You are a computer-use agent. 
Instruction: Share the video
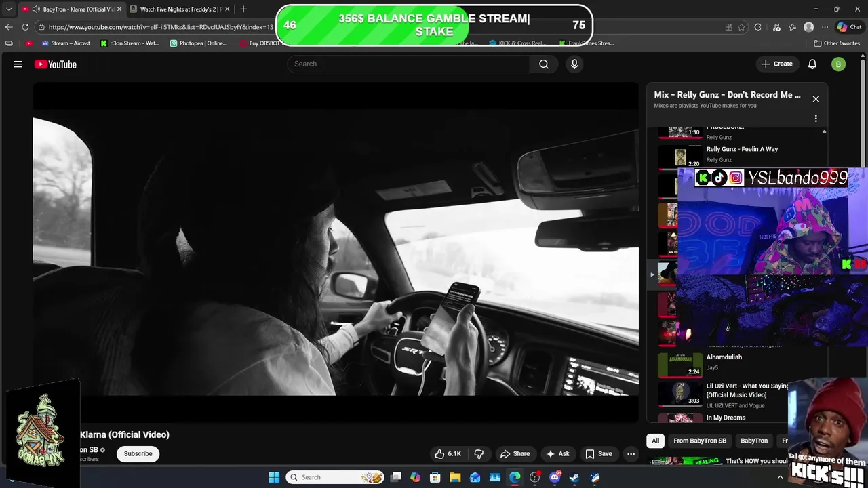pyautogui.click(x=514, y=454)
